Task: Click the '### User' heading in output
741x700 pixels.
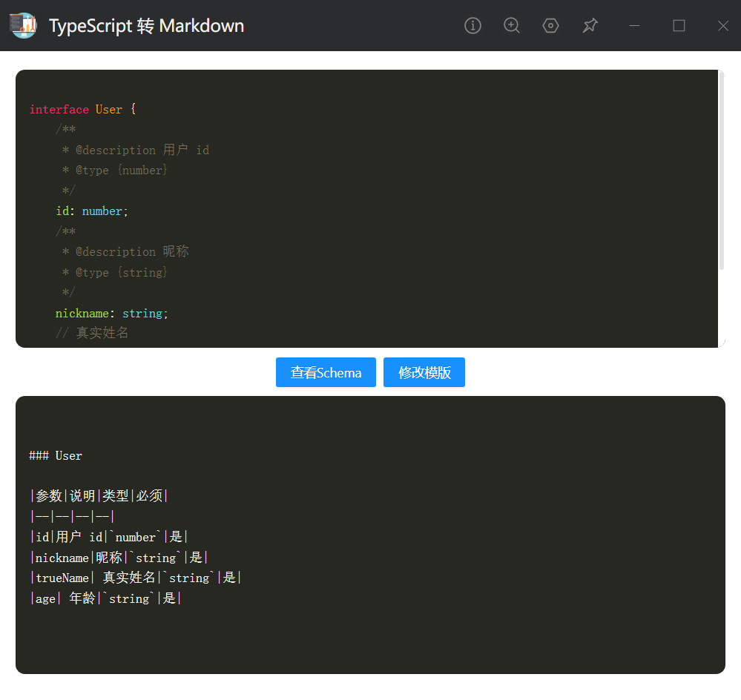Action: point(56,456)
